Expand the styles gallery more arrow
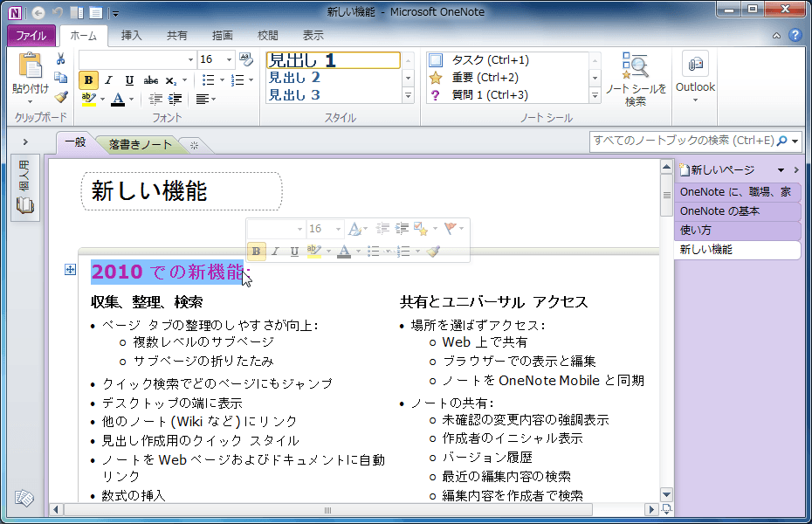This screenshot has width=812, height=524. 408,95
